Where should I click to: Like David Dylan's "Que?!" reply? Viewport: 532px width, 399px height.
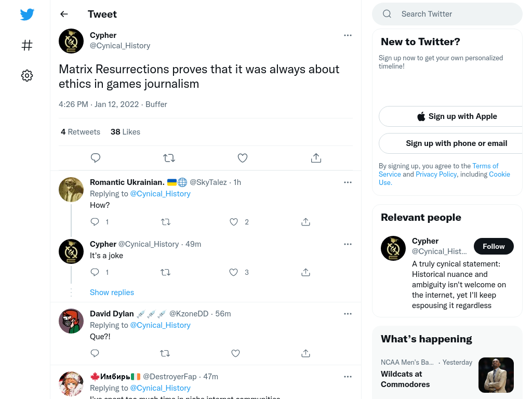pos(235,353)
